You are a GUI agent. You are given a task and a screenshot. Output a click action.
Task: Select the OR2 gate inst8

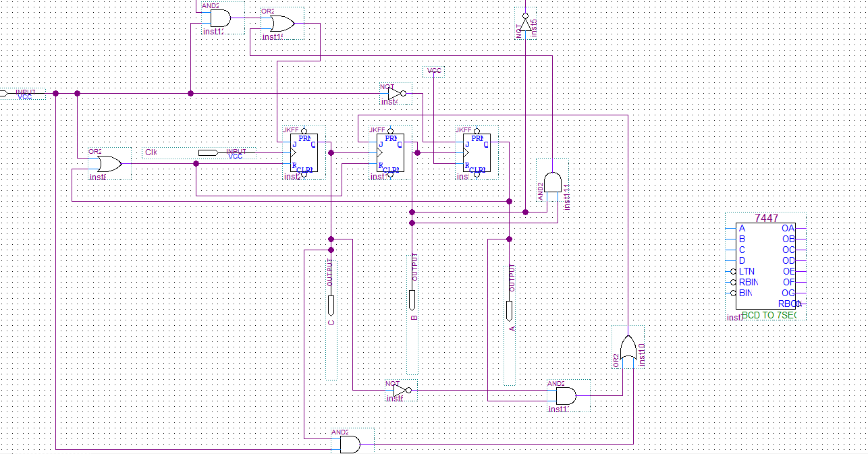pos(110,165)
